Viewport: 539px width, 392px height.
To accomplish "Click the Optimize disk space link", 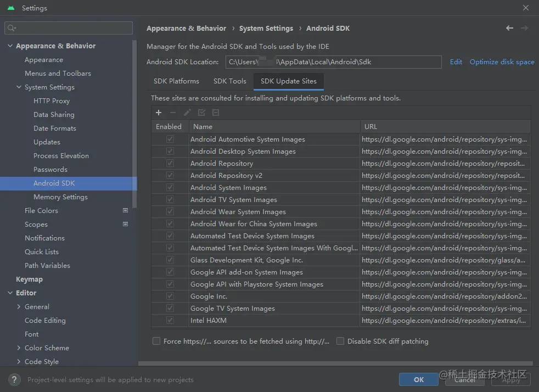I will pos(502,62).
